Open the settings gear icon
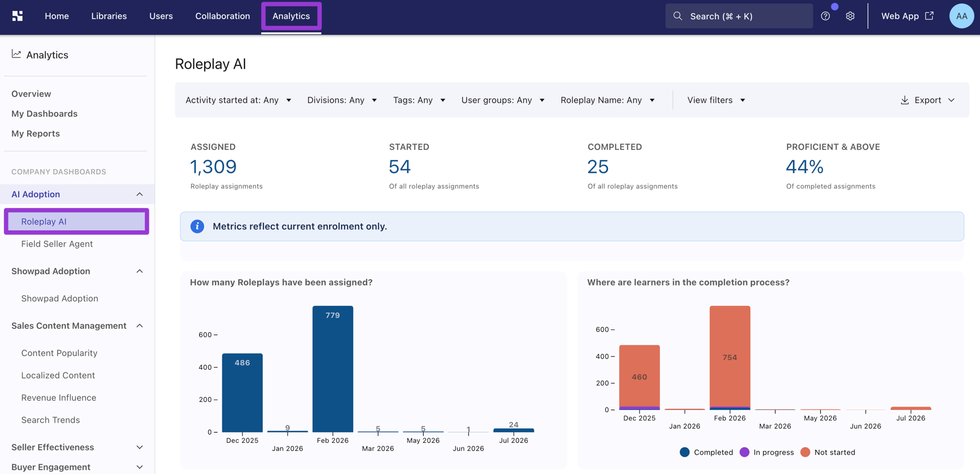This screenshot has width=980, height=474. [850, 16]
